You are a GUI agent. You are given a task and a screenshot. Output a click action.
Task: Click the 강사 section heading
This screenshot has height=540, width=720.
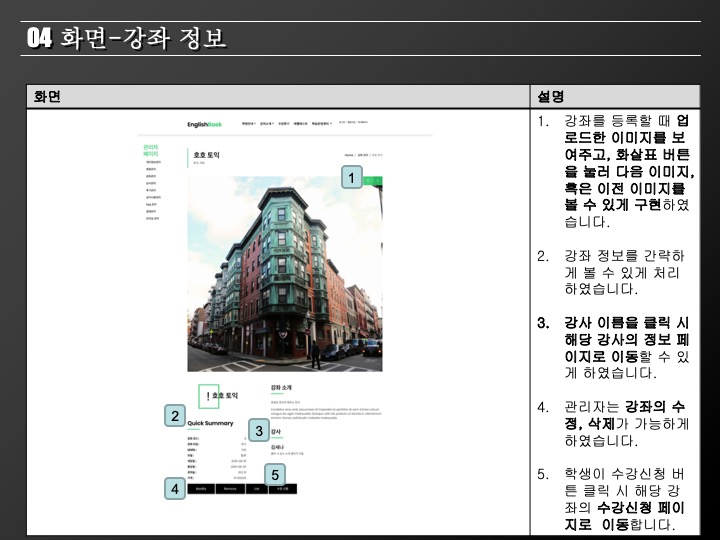(x=276, y=432)
